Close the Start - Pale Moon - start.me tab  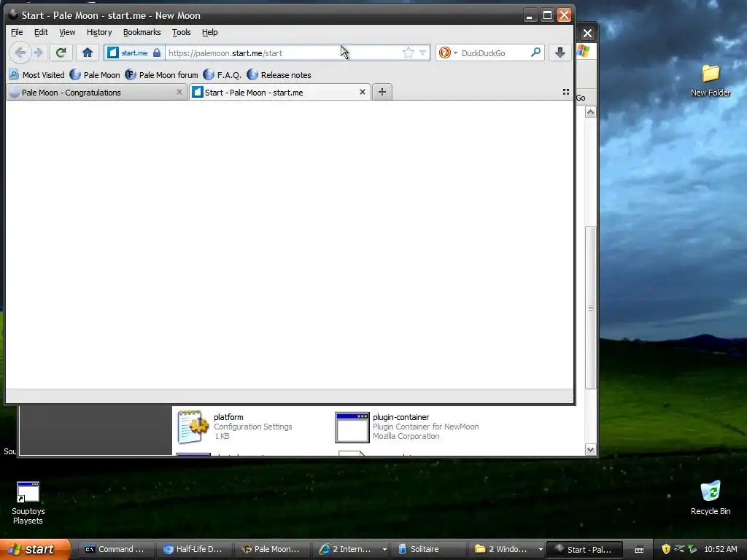(362, 92)
